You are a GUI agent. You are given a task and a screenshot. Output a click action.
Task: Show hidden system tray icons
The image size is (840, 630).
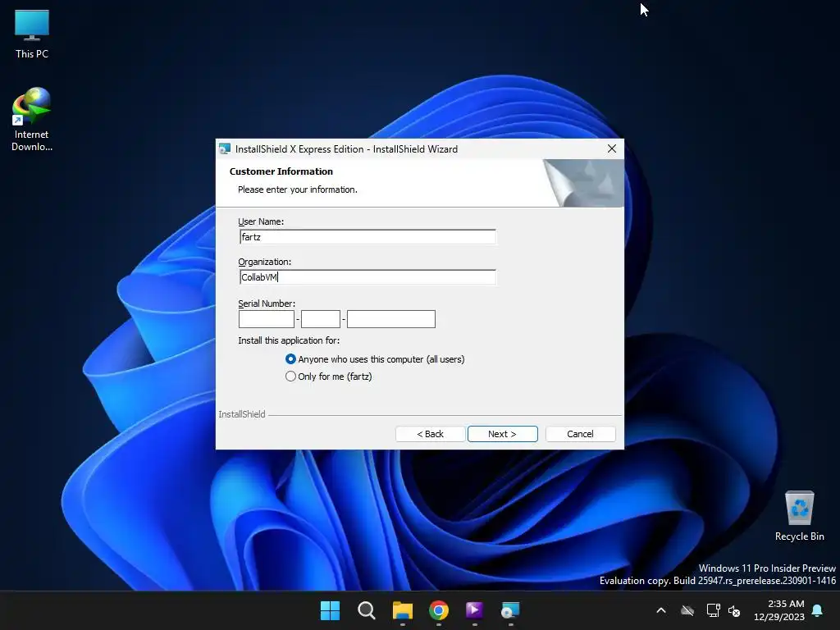(661, 610)
